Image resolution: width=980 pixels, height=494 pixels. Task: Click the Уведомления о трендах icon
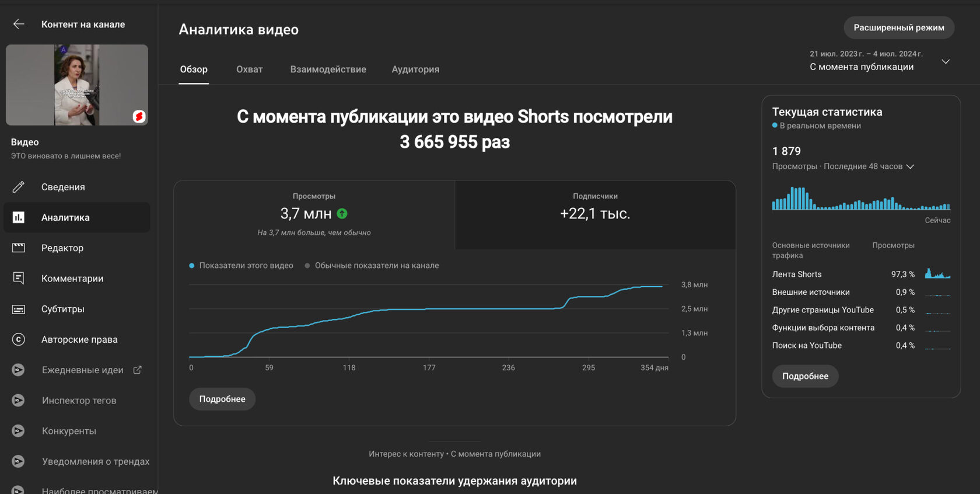point(19,461)
